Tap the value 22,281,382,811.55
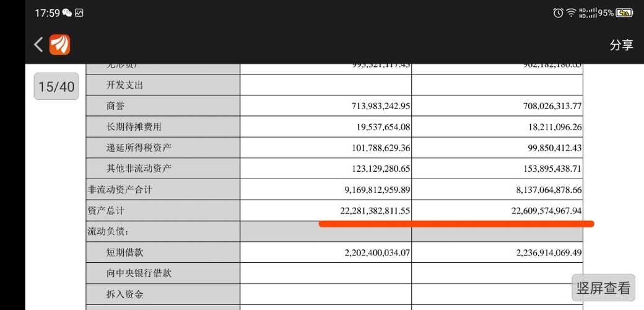 375,211
